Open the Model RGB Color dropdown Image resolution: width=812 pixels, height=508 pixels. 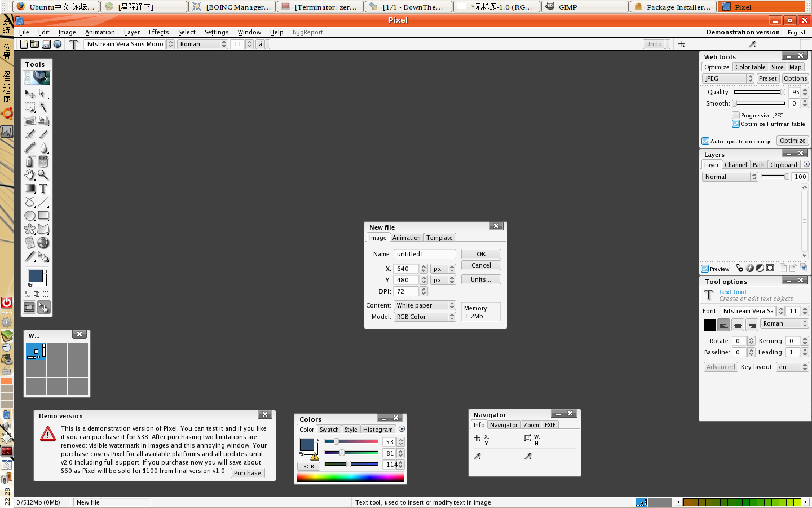point(425,317)
